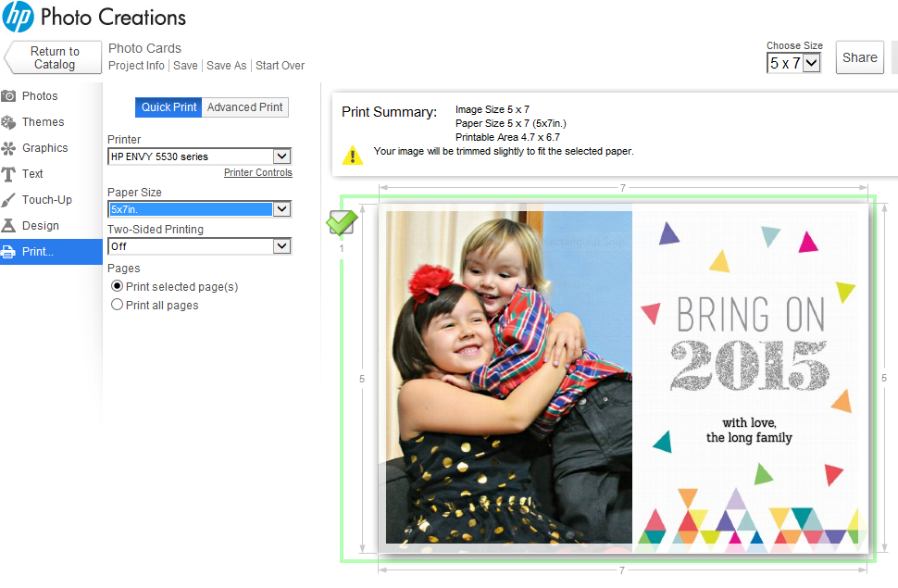Click the Share button

pyautogui.click(x=860, y=57)
